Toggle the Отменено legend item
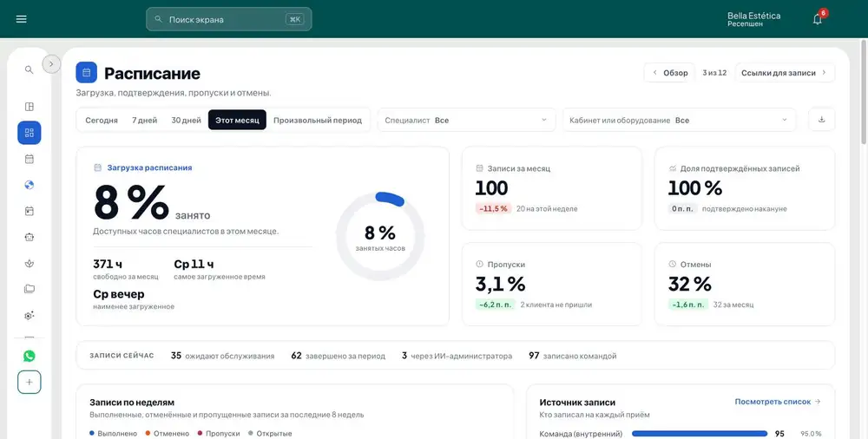 168,434
